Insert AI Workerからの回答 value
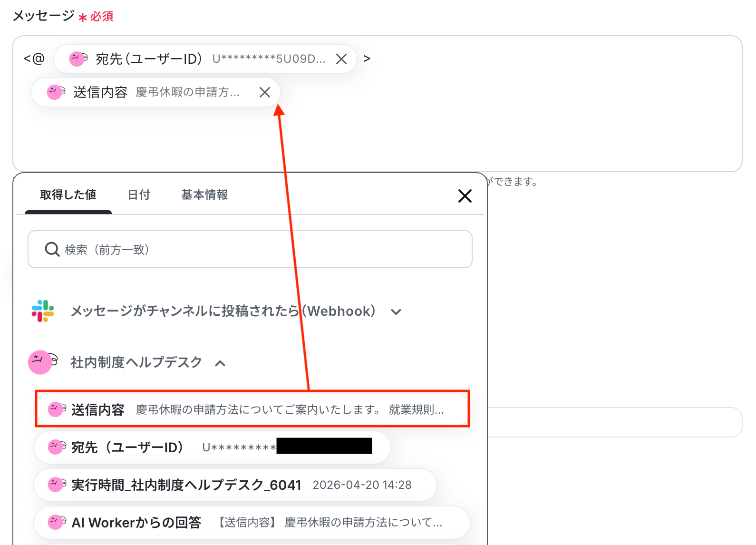 [252, 522]
